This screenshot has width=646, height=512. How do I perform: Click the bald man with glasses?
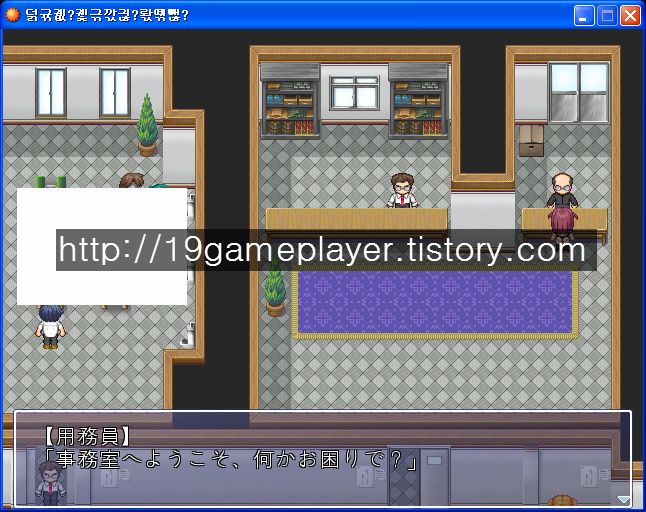pyautogui.click(x=562, y=190)
